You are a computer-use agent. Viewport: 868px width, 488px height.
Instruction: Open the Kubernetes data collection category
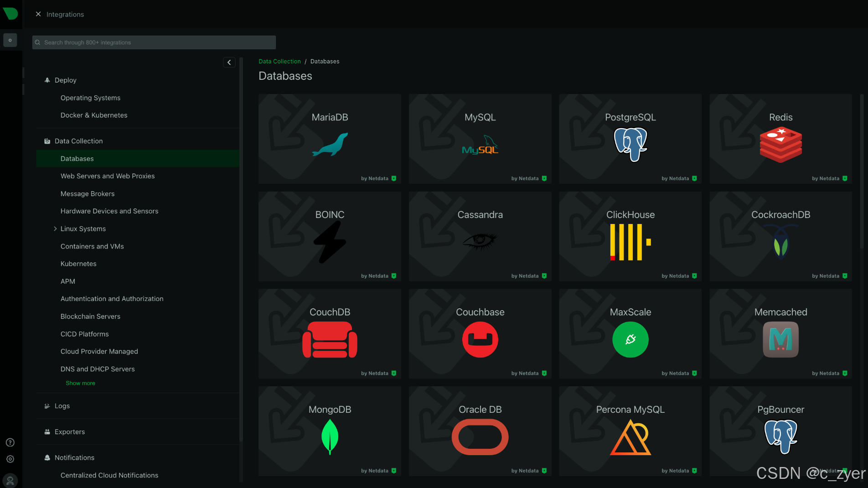coord(78,264)
